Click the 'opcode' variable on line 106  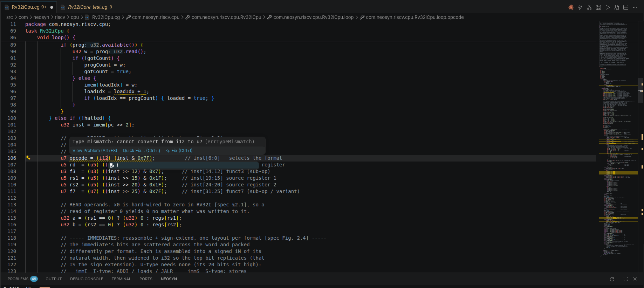[x=78, y=158]
